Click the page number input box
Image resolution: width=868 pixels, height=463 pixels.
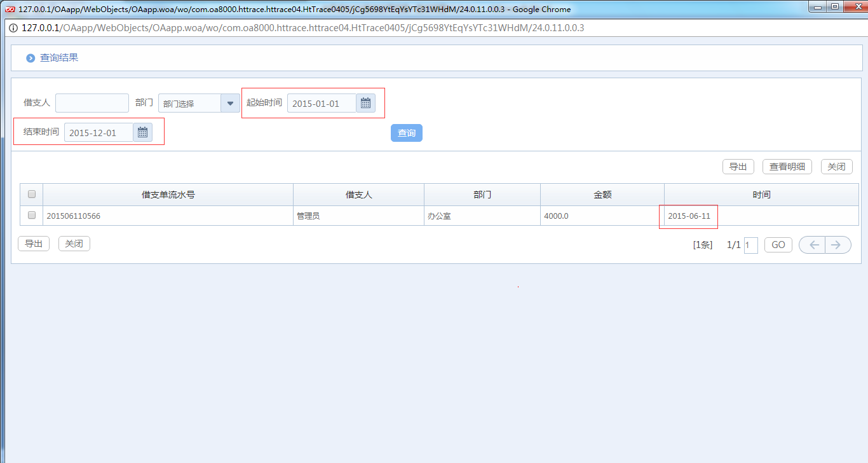(x=750, y=245)
